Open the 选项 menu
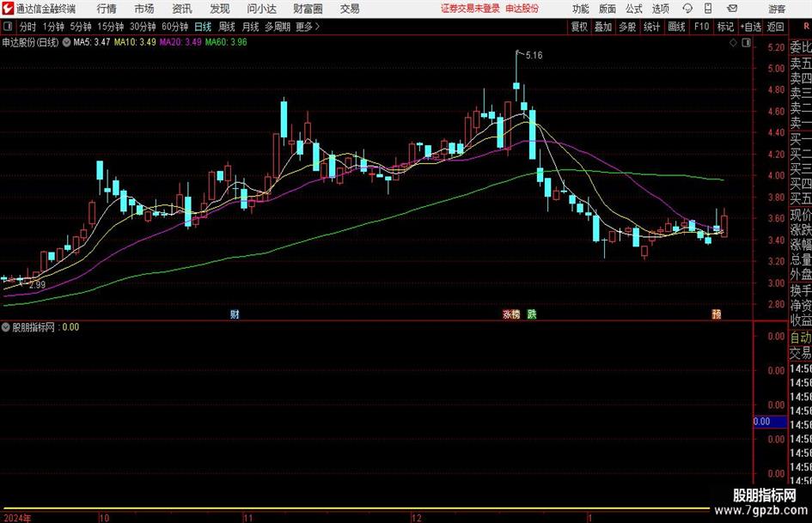The width and height of the screenshot is (812, 523). click(660, 9)
